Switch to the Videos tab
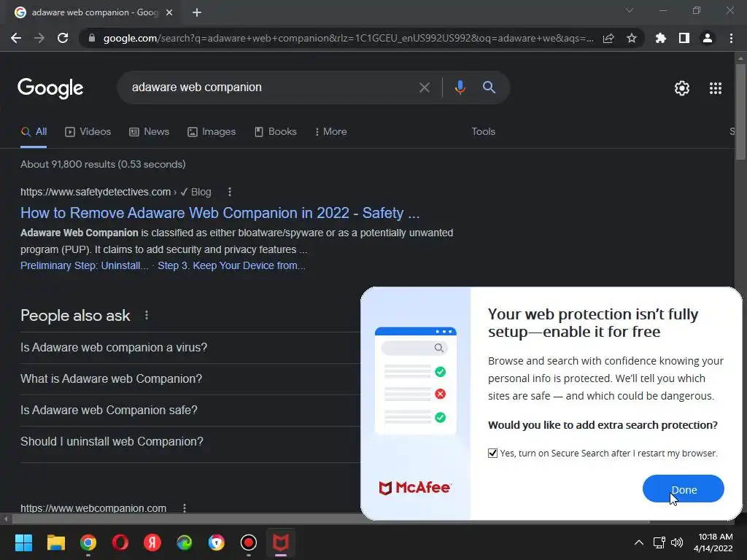The image size is (747, 560). pyautogui.click(x=88, y=132)
